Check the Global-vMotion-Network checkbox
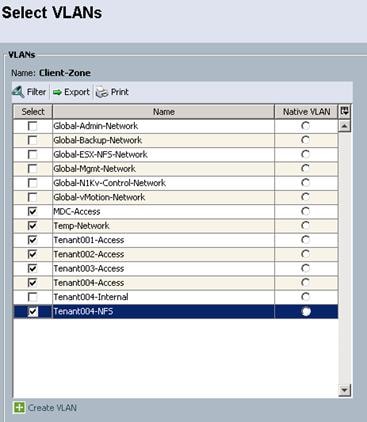The image size is (367, 422). [x=33, y=197]
